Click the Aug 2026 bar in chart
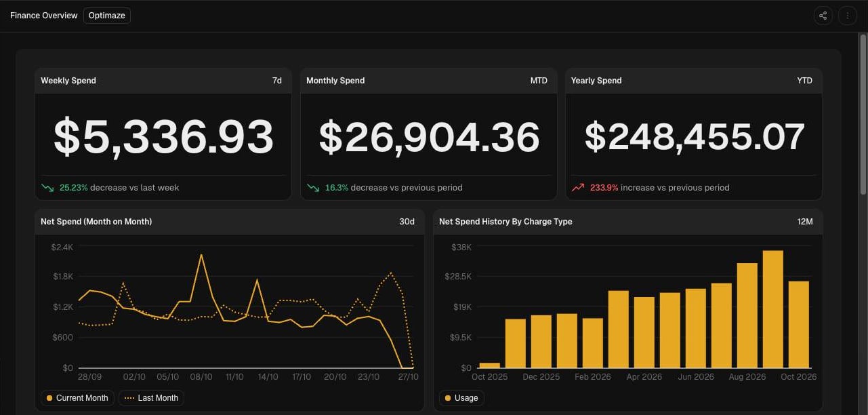Screen dimensions: 868x415 747,315
